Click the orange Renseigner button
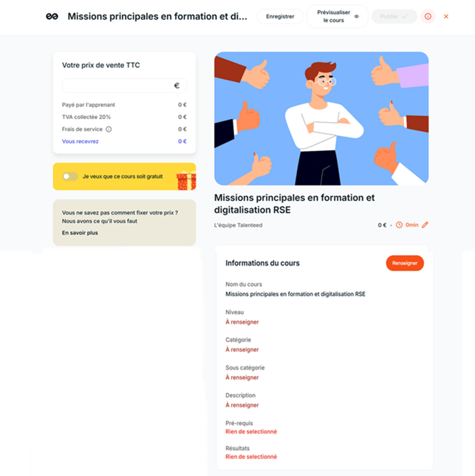Viewport: 475px width, 476px height. 405,263
